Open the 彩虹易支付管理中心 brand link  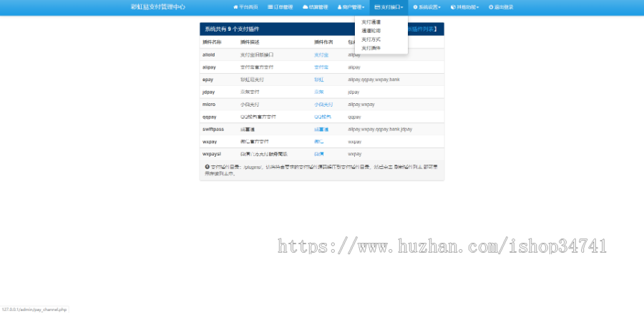pos(158,7)
